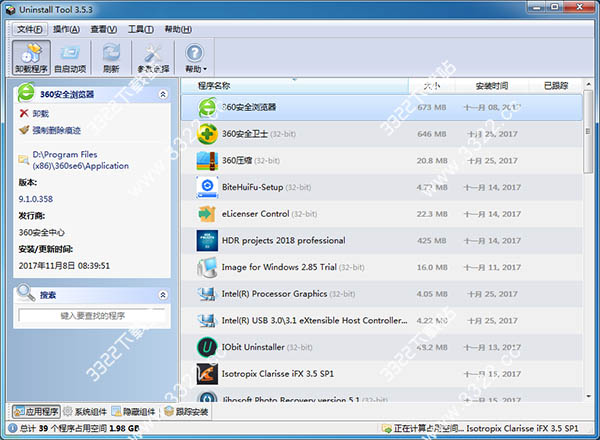Image resolution: width=600 pixels, height=440 pixels.
Task: Switch to the 系统组件 system components tab
Action: tap(85, 412)
